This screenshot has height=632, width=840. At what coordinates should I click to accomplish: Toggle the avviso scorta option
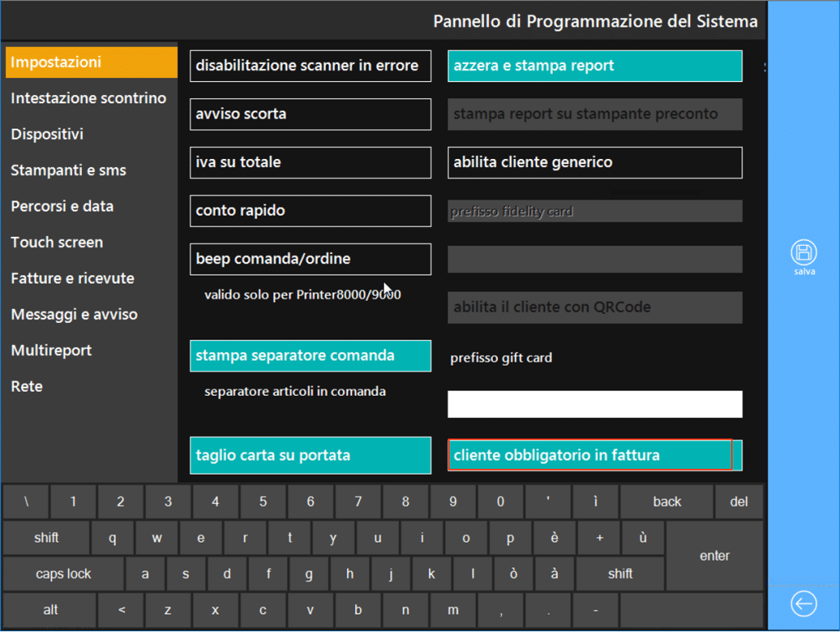310,114
